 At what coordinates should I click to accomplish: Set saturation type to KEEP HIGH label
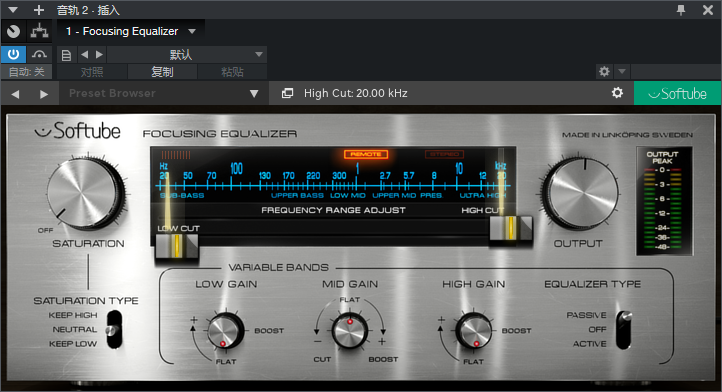[73, 315]
